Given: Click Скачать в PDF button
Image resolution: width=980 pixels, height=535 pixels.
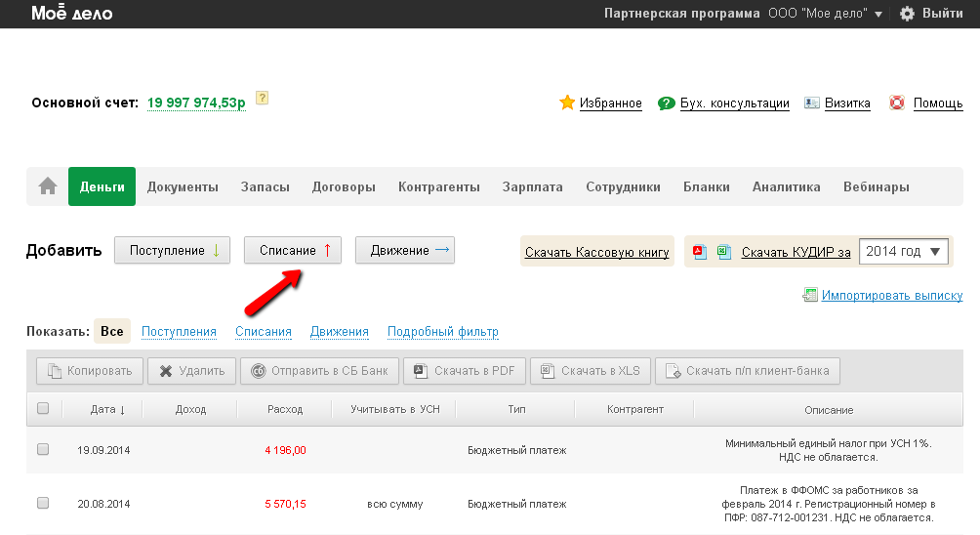Looking at the screenshot, I should (465, 371).
